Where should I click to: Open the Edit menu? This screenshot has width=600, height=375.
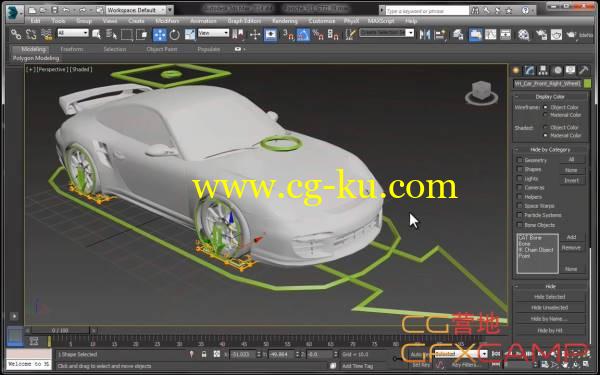click(x=35, y=21)
